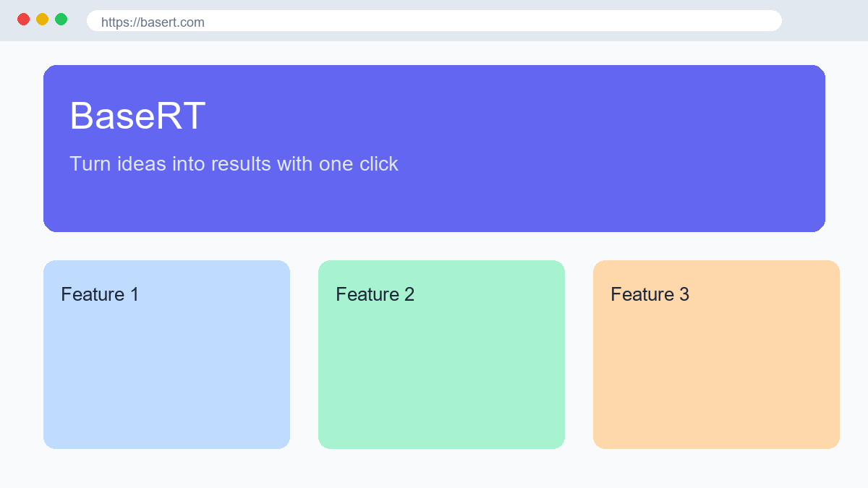The height and width of the screenshot is (488, 868).
Task: Click the https://basert.com URL text
Action: click(153, 22)
